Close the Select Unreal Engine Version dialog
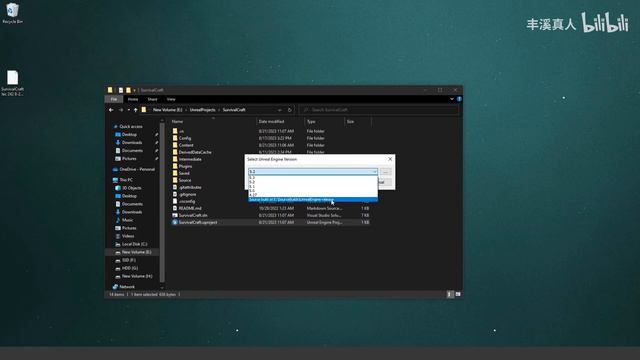The image size is (640, 360). [390, 159]
